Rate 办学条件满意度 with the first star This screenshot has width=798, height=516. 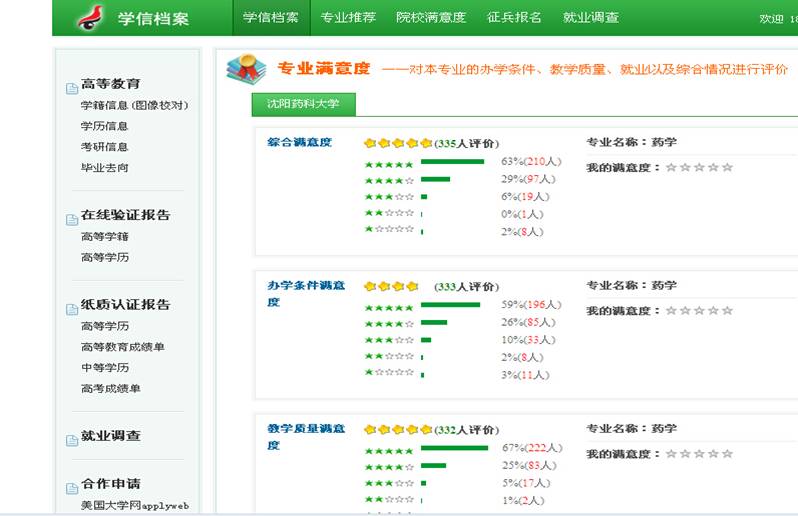[x=671, y=311]
